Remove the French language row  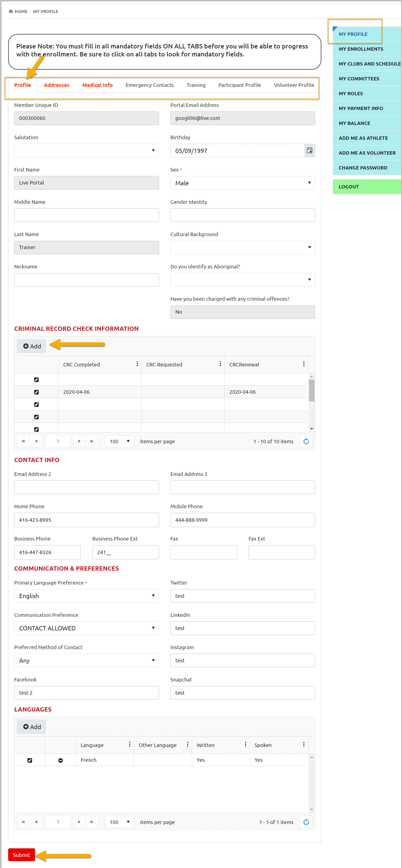(x=61, y=760)
